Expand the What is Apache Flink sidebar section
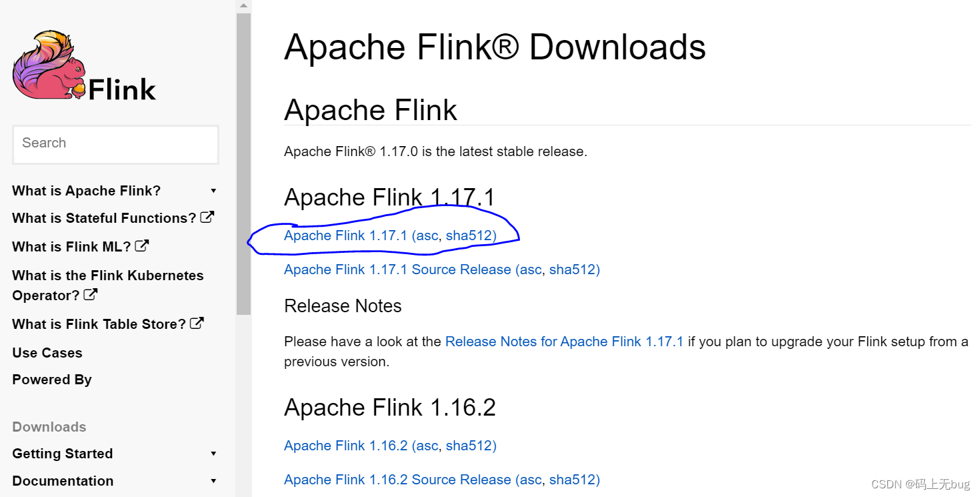The height and width of the screenshot is (497, 980). click(213, 190)
